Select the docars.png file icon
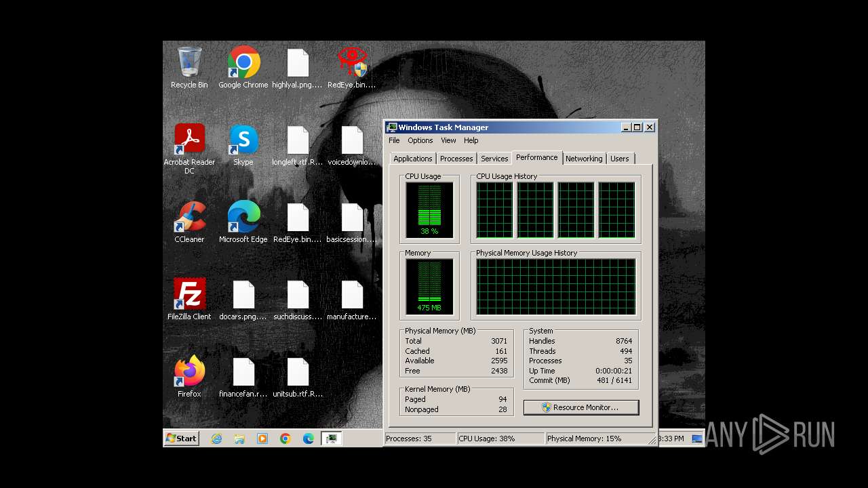 point(243,300)
